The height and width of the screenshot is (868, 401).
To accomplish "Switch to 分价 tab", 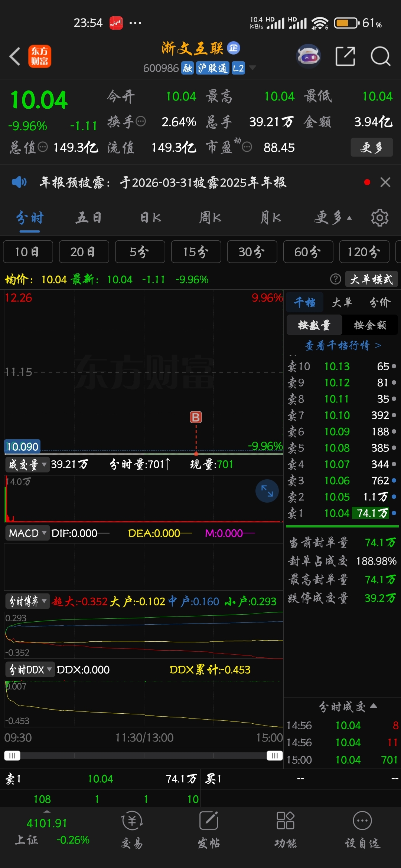I will 380,302.
